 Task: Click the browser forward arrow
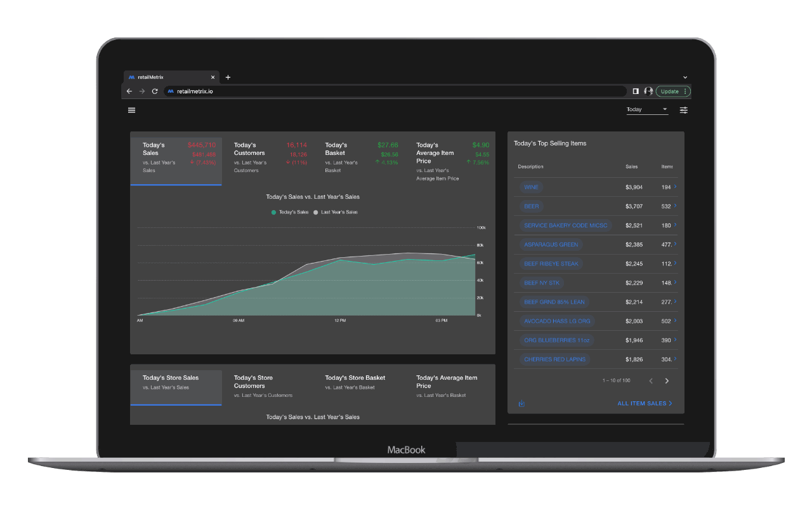(x=141, y=91)
